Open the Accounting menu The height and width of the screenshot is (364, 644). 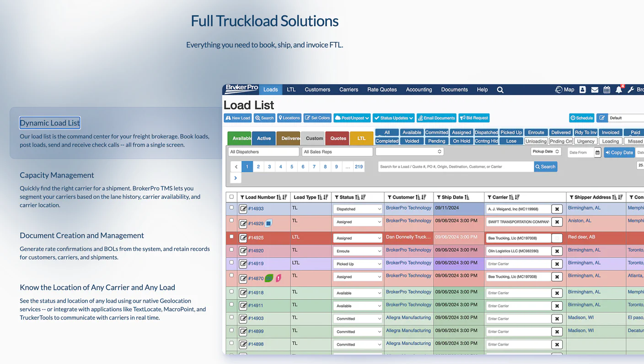(419, 89)
